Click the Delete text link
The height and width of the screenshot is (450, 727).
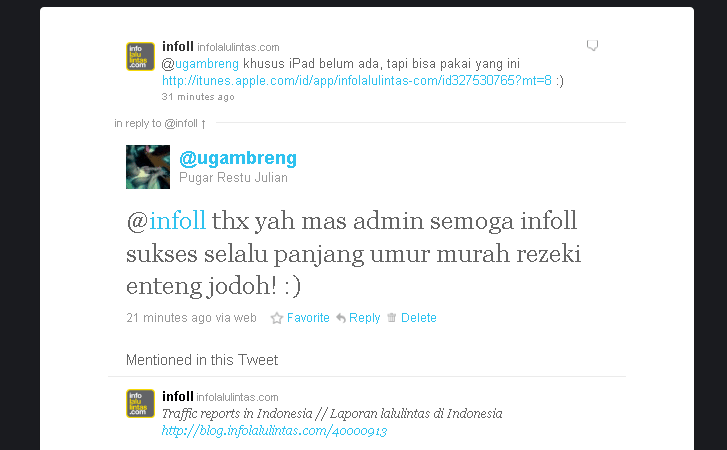coord(419,318)
